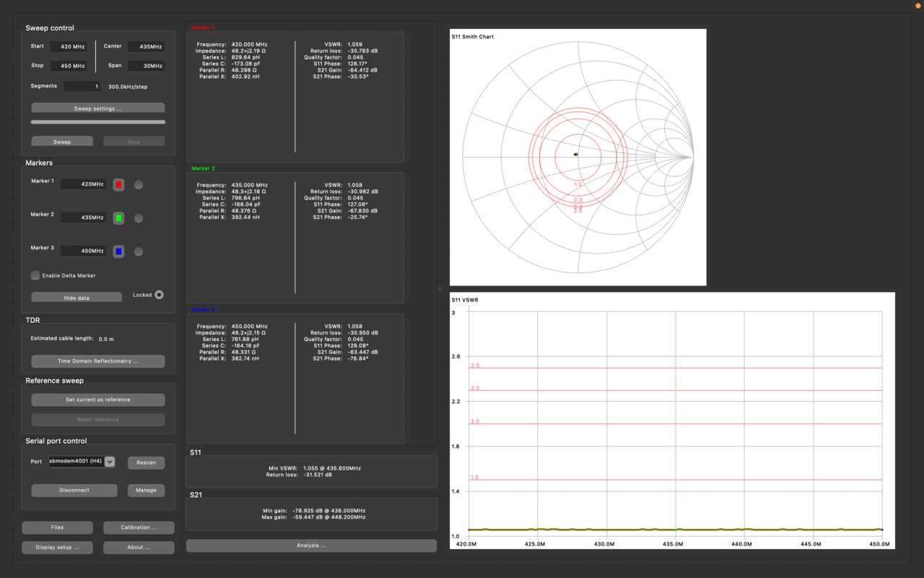
Task: Open Marker 1 red color picker
Action: tap(119, 185)
